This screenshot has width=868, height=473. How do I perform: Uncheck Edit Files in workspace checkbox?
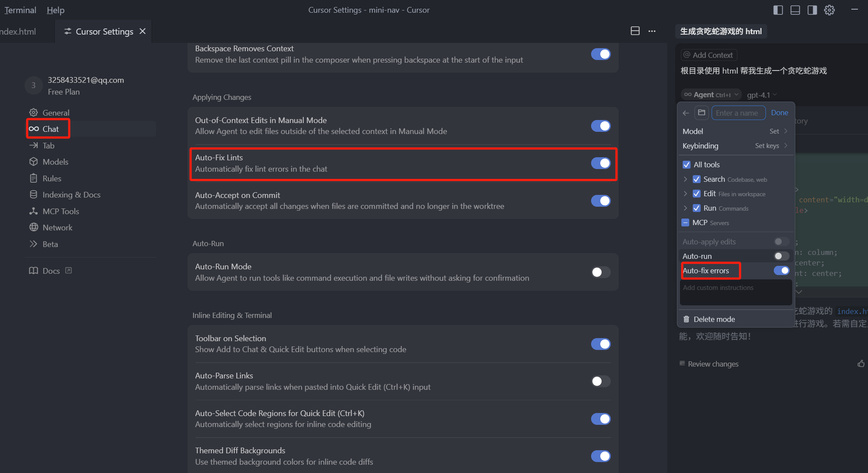pos(696,194)
